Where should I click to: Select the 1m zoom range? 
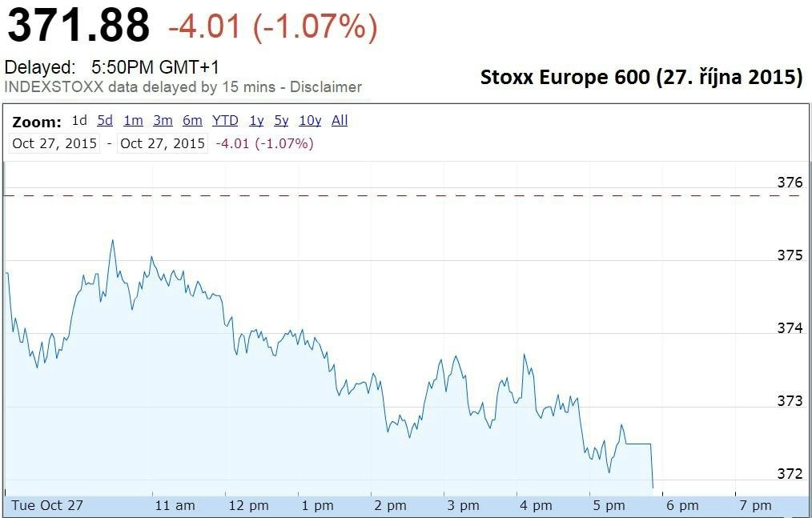click(133, 120)
